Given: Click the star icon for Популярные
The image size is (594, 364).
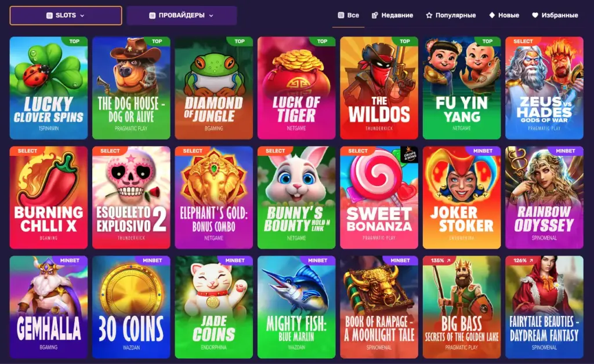Looking at the screenshot, I should tap(429, 16).
